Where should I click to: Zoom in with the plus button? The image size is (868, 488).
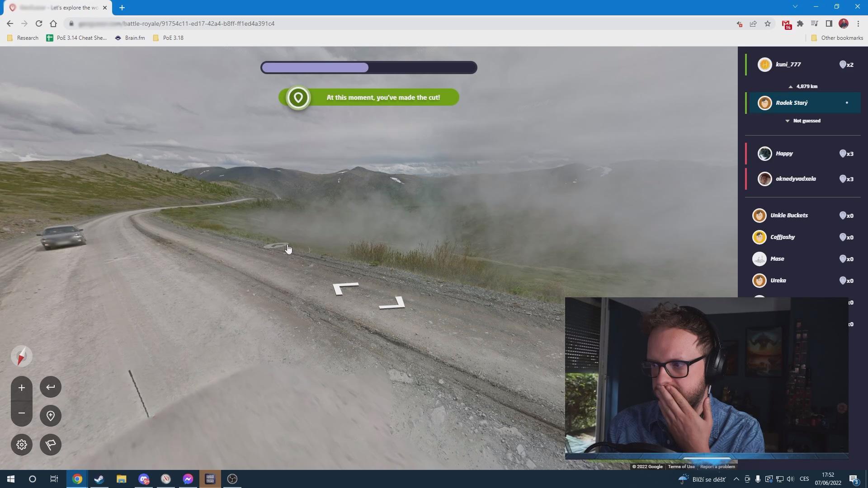[x=21, y=388]
